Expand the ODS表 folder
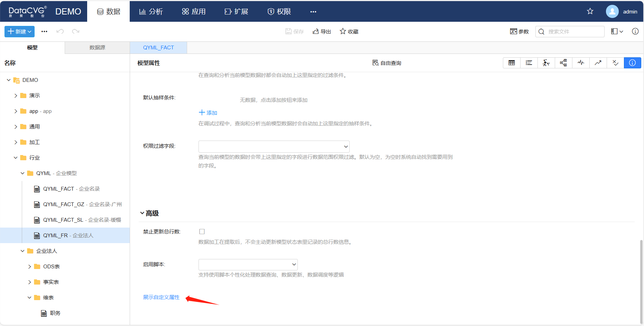Screen dimensions: 644x326 point(29,267)
